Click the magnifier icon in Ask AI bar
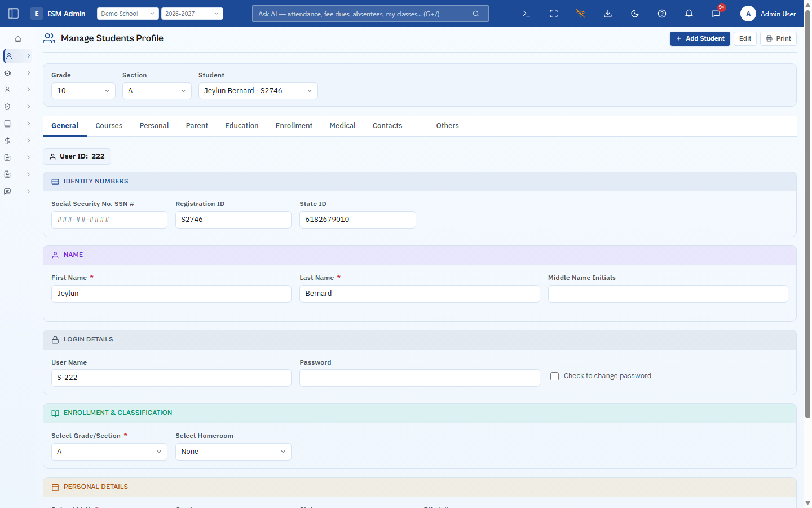Image resolution: width=812 pixels, height=508 pixels. click(x=476, y=14)
